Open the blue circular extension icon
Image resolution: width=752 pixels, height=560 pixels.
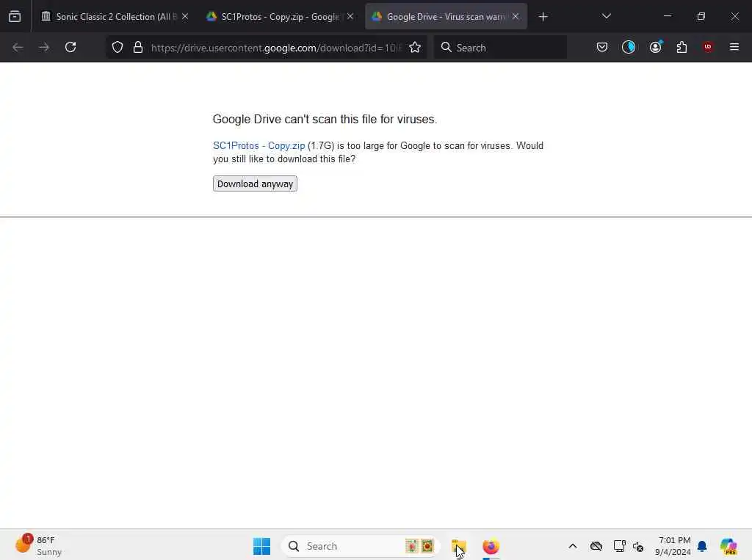click(x=629, y=47)
